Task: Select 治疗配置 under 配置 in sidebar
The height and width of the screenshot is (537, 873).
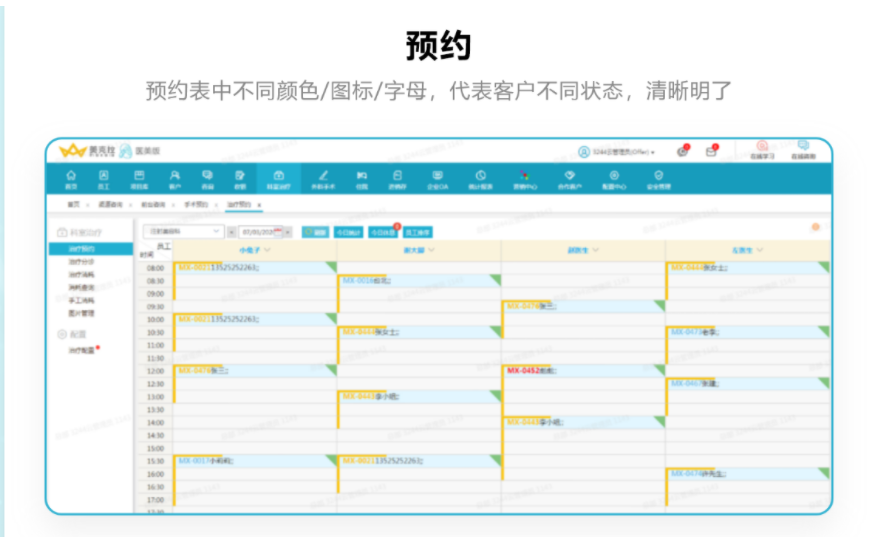Action: (81, 351)
